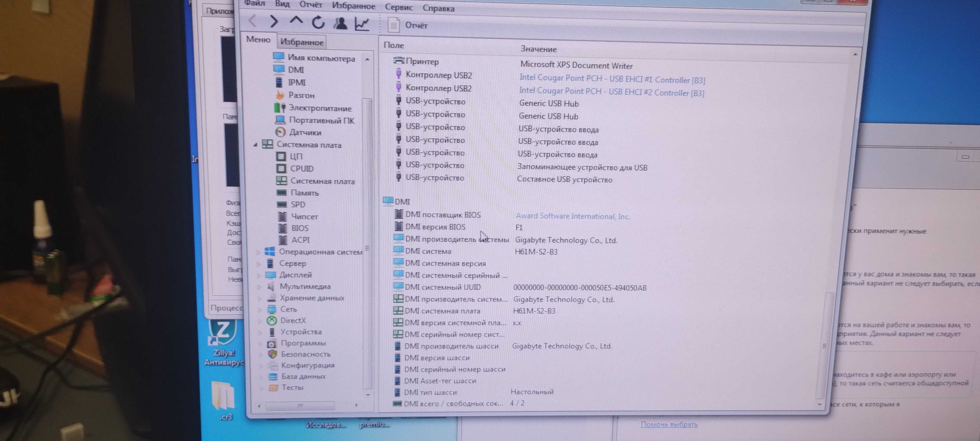Select the BIOS tree item

tap(293, 228)
